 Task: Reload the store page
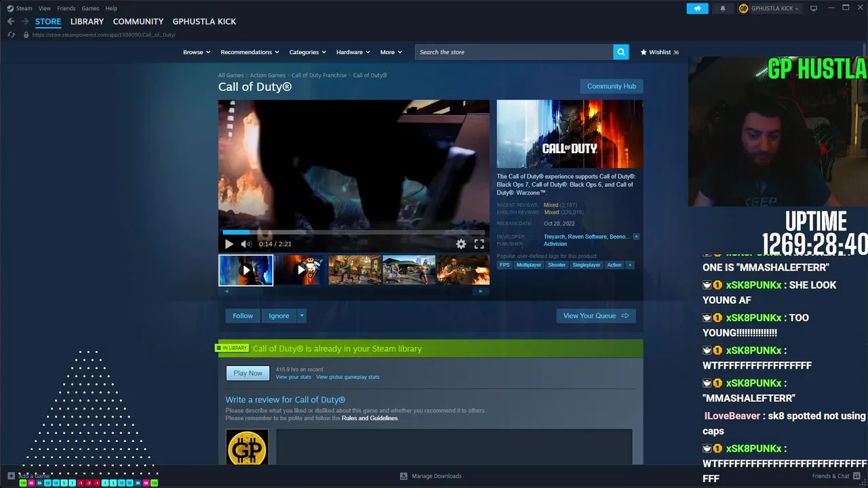11,35
